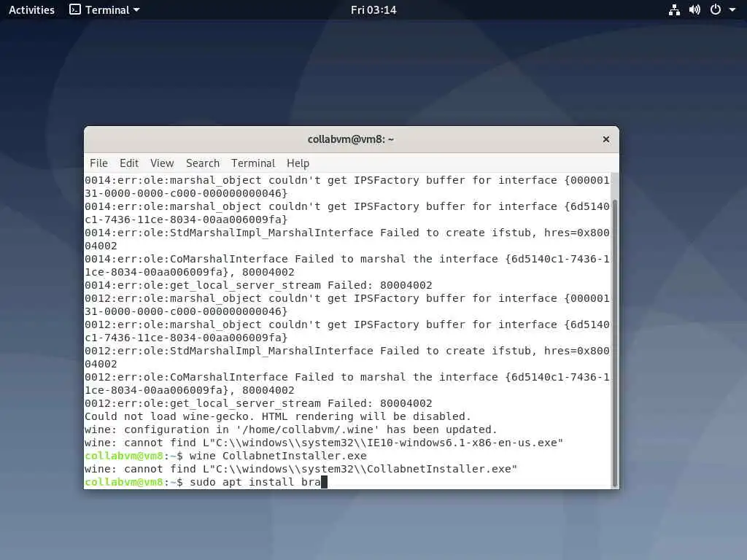
Task: Click '0014:err:ole:StdMarshalImpl_MarshalInterface' line
Action: click(x=347, y=239)
